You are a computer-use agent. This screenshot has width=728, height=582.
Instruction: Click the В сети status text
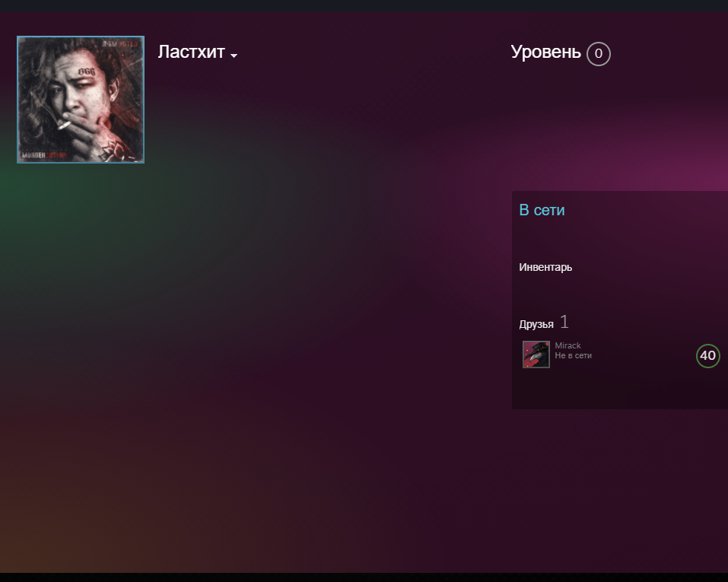pos(542,210)
